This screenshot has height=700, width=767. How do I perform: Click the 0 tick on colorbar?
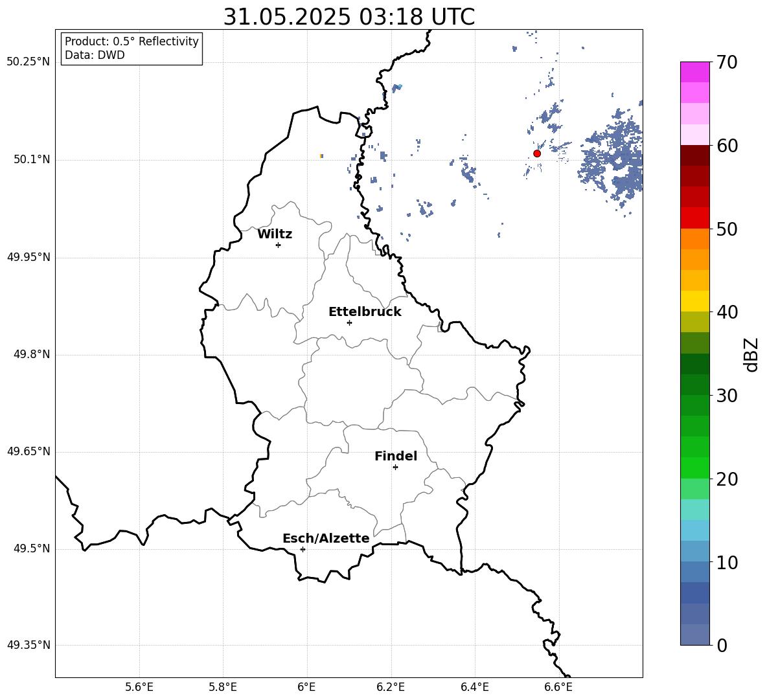click(722, 645)
